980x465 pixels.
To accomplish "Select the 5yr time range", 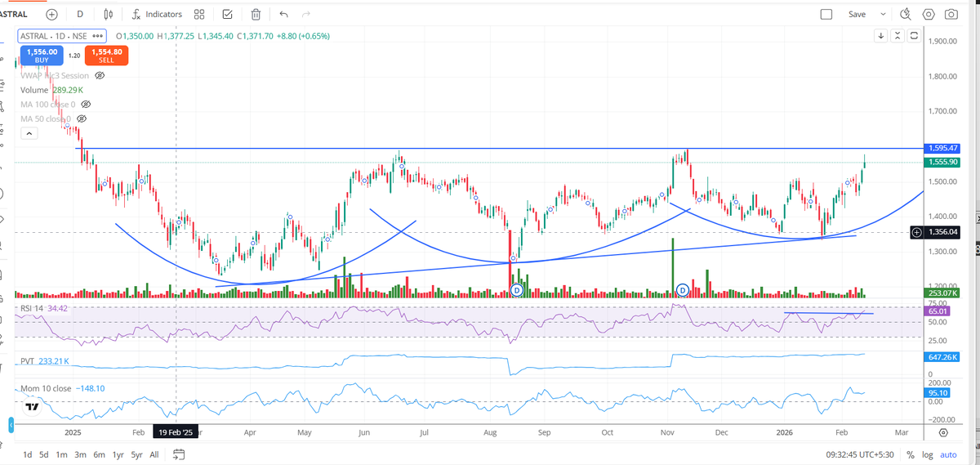I will click(x=138, y=454).
